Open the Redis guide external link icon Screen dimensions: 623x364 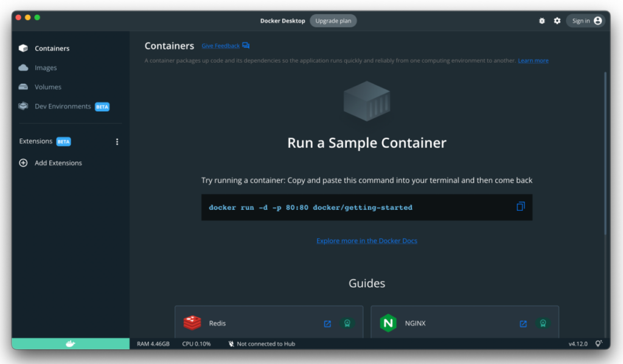click(x=327, y=324)
